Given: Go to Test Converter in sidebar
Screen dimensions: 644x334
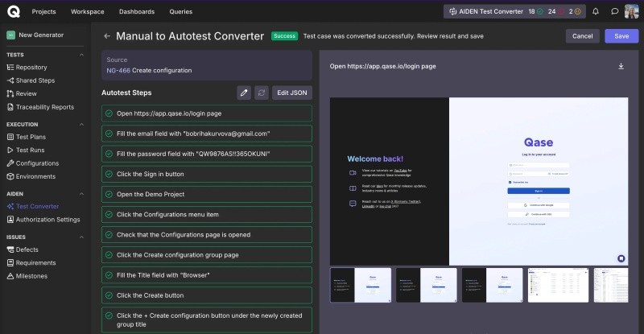Looking at the screenshot, I should tap(37, 206).
